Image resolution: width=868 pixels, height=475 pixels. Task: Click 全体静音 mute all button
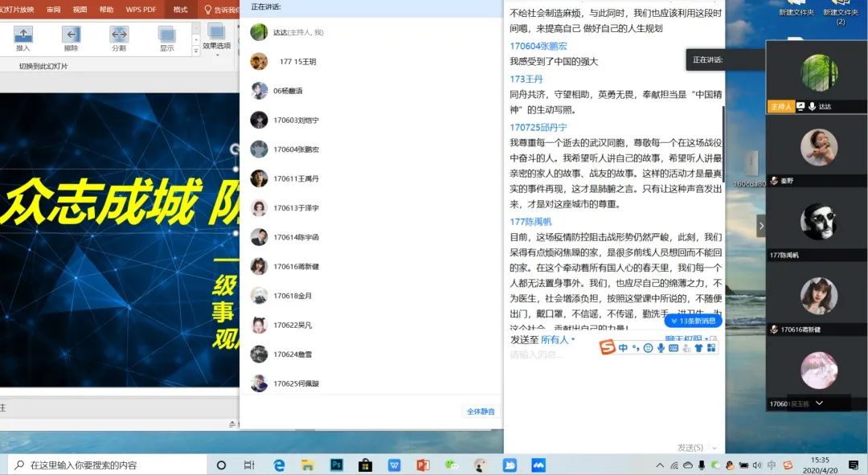[x=481, y=412]
